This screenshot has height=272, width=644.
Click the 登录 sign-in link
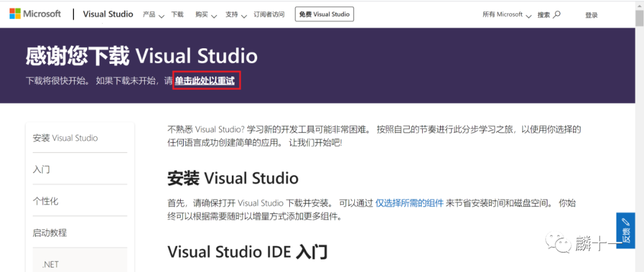click(x=592, y=15)
